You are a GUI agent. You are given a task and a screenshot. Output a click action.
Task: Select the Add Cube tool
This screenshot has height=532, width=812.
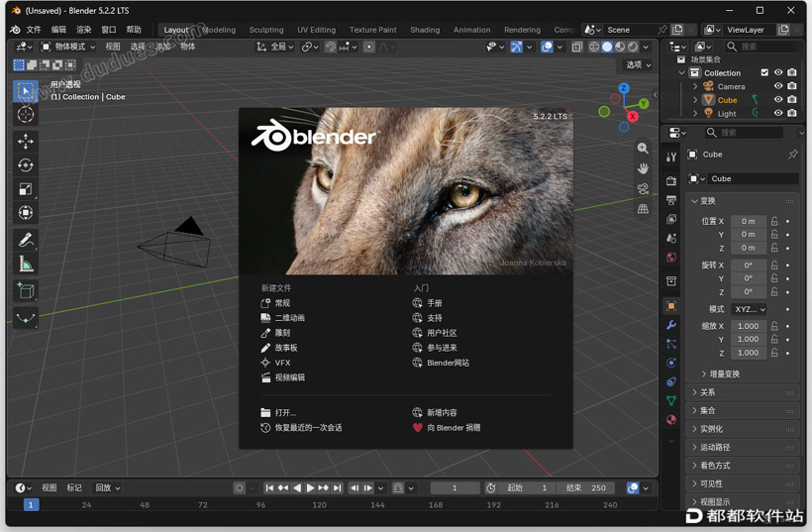point(25,291)
